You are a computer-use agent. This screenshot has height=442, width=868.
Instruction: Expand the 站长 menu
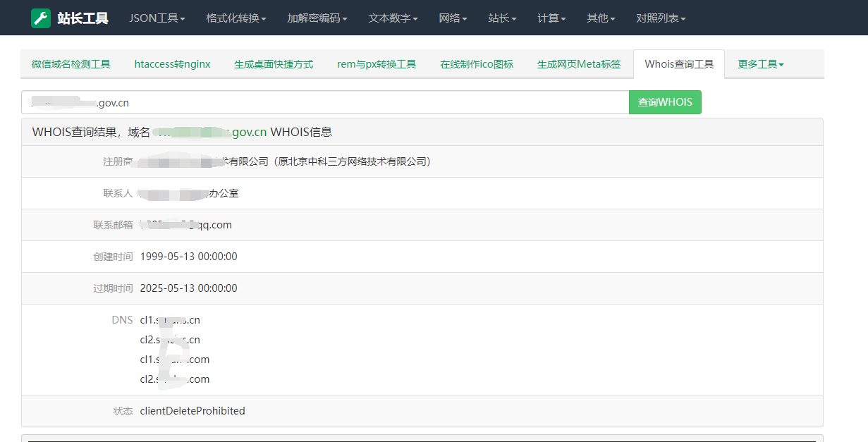[502, 18]
